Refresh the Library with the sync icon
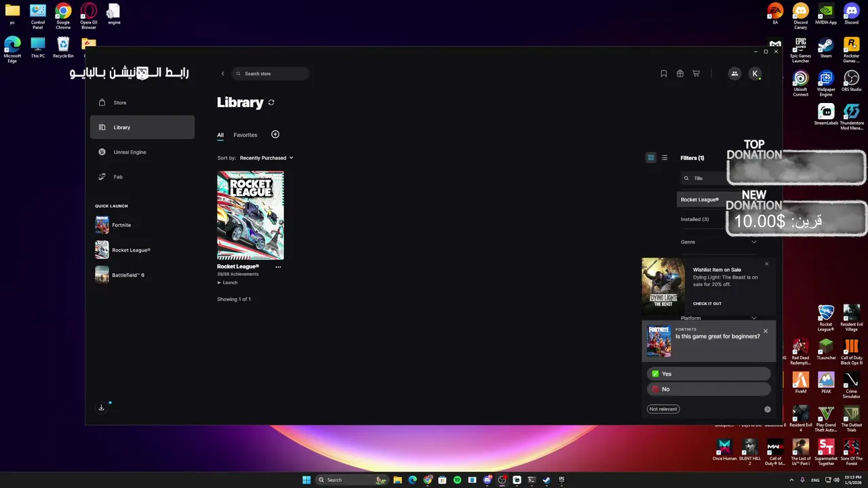The width and height of the screenshot is (868, 488). [x=271, y=102]
